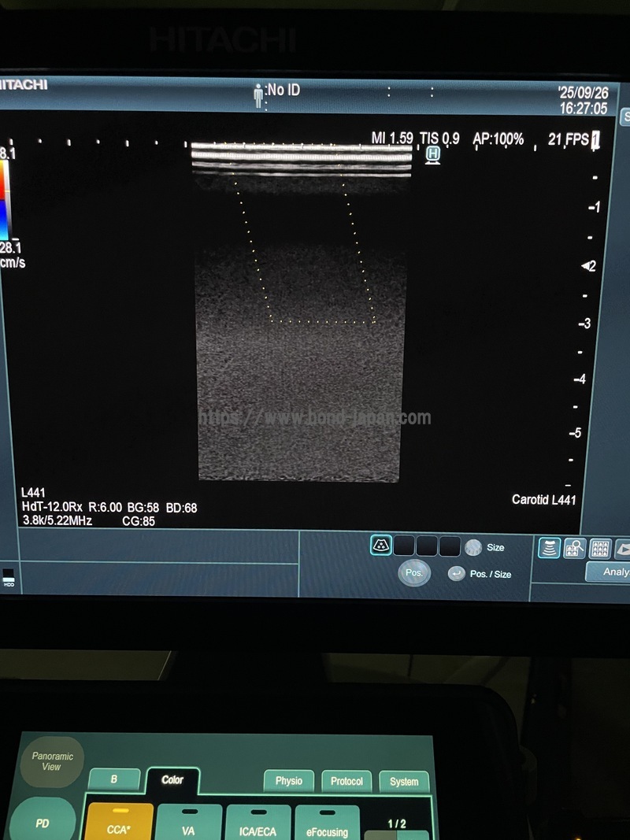Open the Physio menu
This screenshot has width=630, height=840.
[x=288, y=781]
